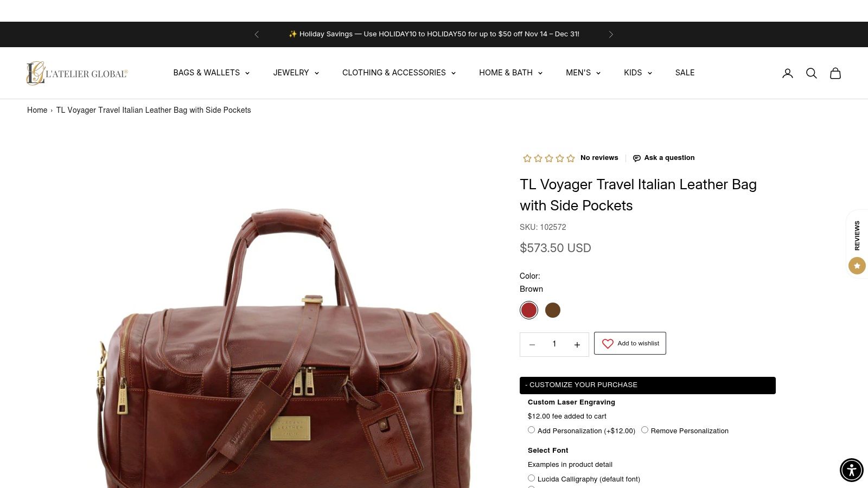
Task: Open the Reviews side tab star
Action: (857, 266)
